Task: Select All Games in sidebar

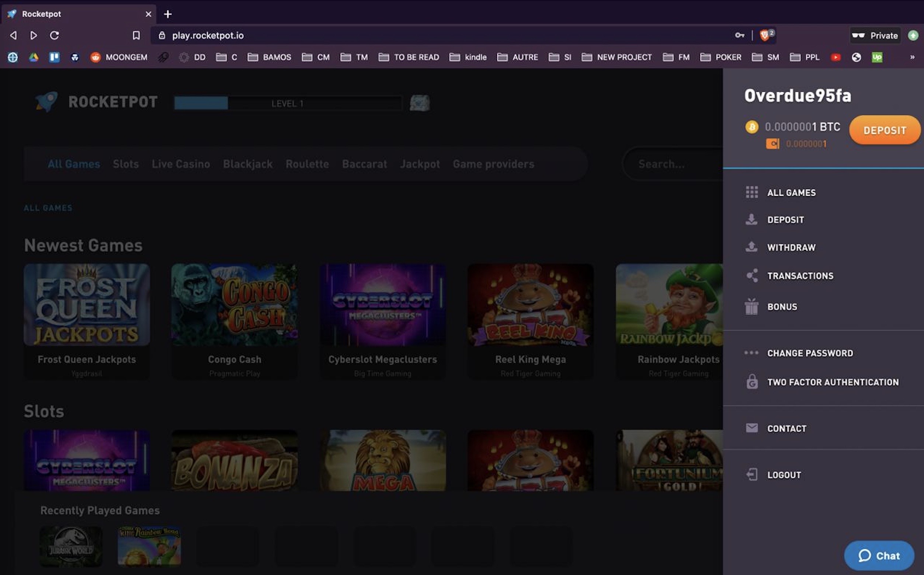Action: [791, 192]
